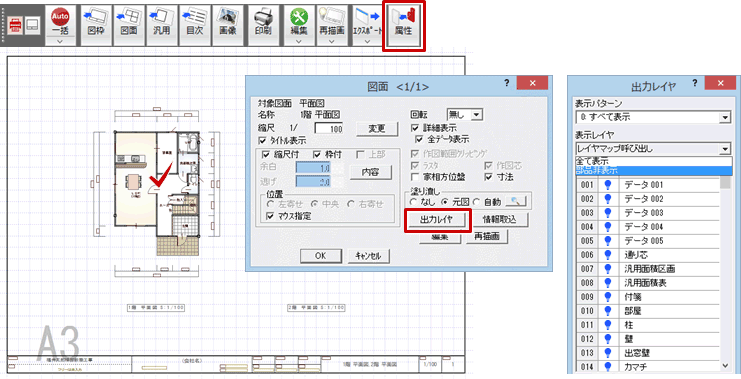
Task: Click the 出力レイヤ button
Action: 436,219
